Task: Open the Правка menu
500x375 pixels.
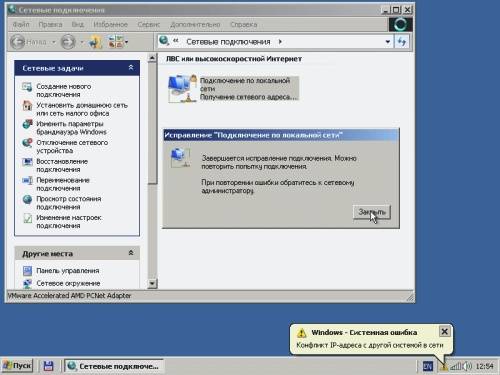Action: [50, 24]
